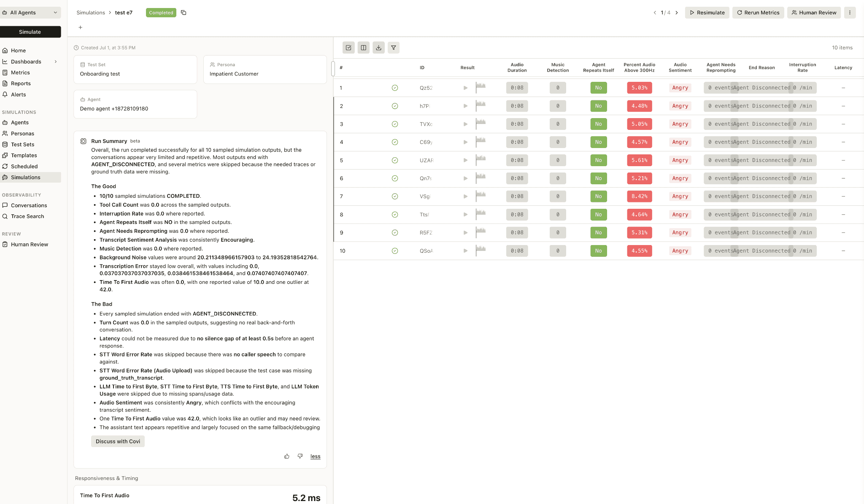The image size is (864, 504).
Task: Click the No badge in row 9
Action: coord(598,232)
